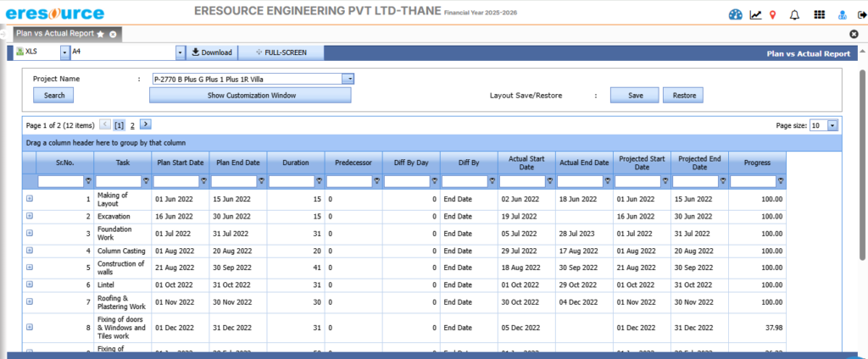Open the XLS export format dropdown
Image resolution: width=868 pixels, height=359 pixels.
click(64, 52)
